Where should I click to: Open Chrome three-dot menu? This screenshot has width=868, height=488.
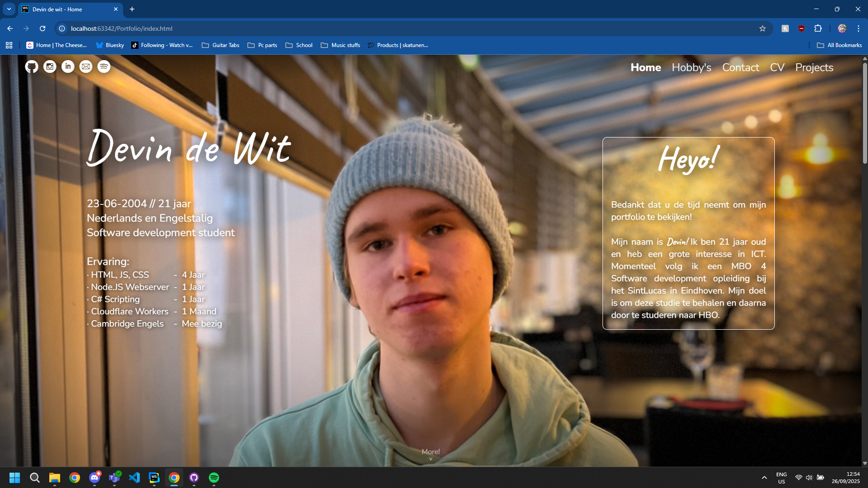pos(858,28)
